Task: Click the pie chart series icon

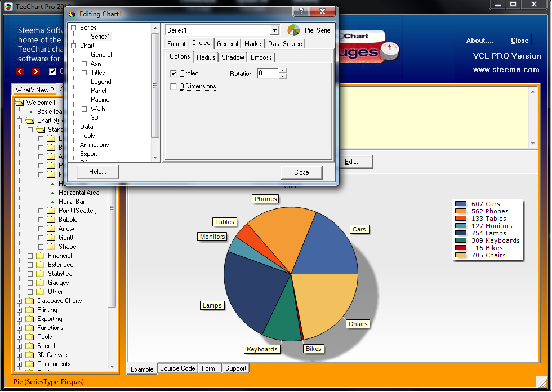Action: click(293, 30)
